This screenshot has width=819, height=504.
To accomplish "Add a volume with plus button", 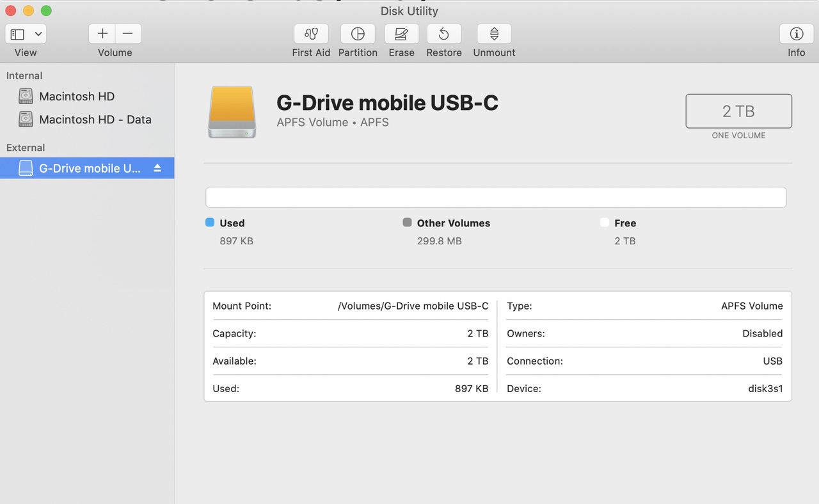I will pos(102,34).
